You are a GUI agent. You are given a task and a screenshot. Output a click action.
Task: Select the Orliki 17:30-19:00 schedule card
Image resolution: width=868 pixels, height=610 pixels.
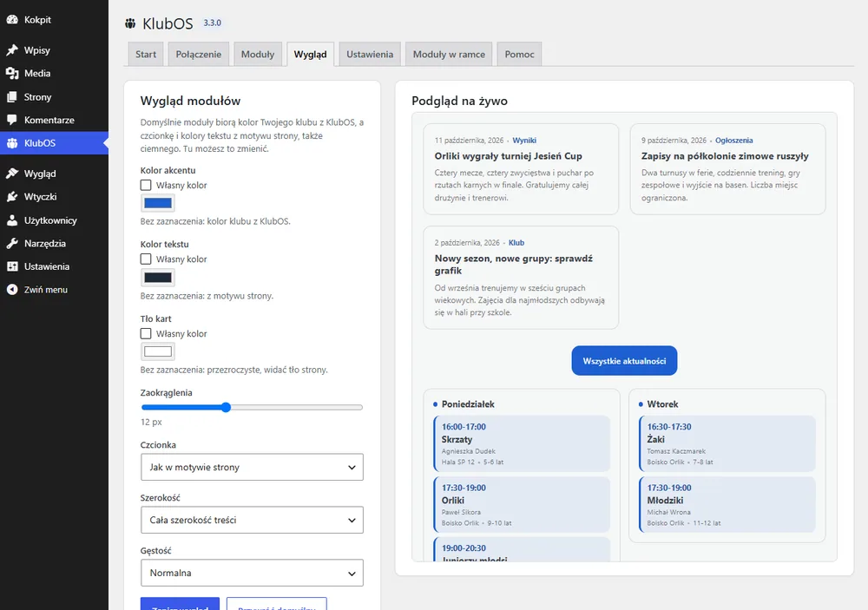pyautogui.click(x=522, y=505)
